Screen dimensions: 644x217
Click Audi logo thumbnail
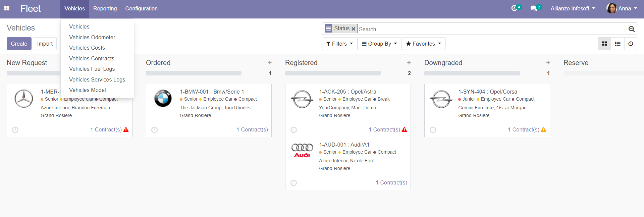point(302,151)
